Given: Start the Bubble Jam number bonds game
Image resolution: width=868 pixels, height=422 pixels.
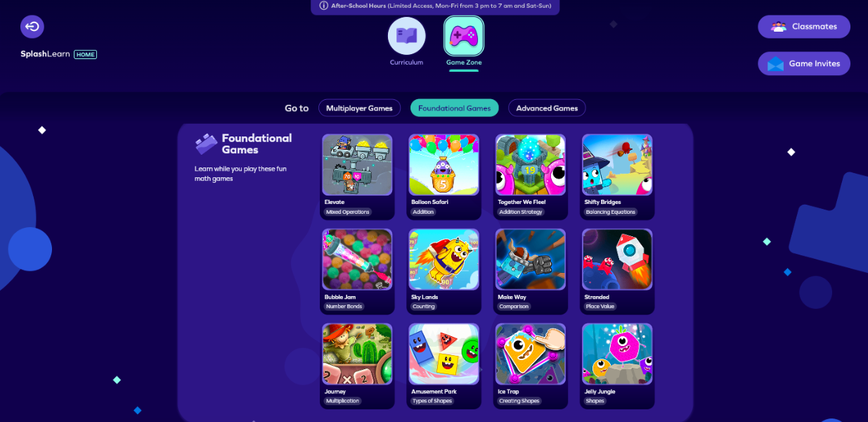Looking at the screenshot, I should click(357, 260).
